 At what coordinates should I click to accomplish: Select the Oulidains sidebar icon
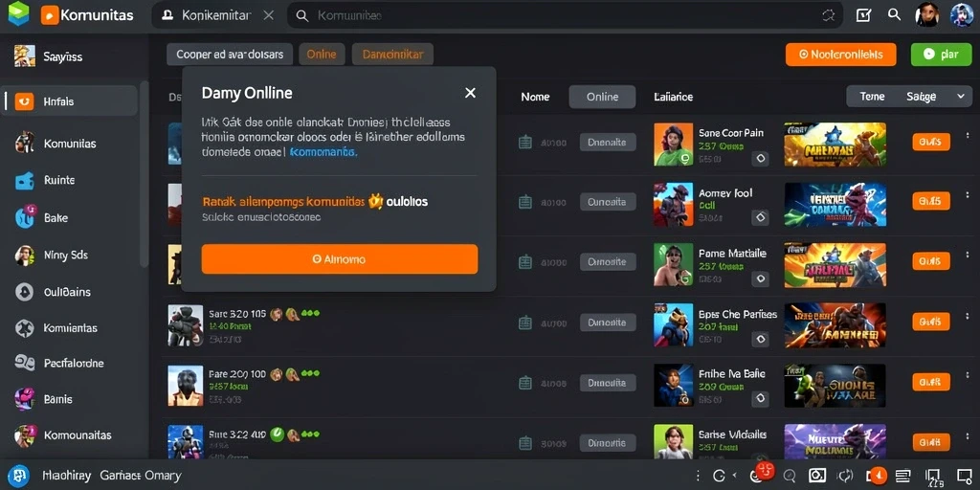[24, 292]
